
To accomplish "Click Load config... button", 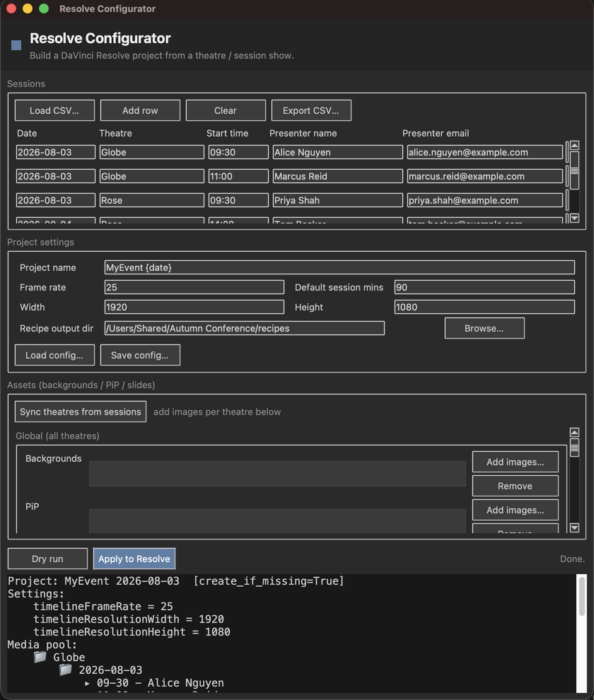I will pyautogui.click(x=54, y=355).
